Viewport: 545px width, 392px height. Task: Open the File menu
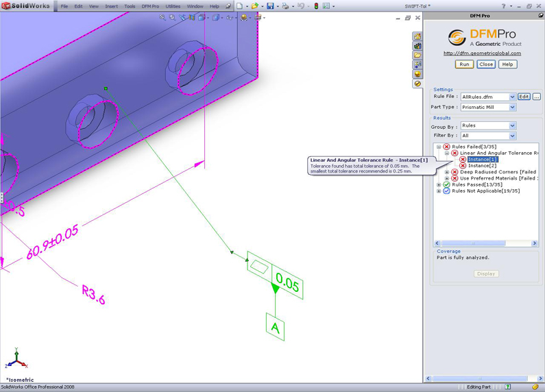(x=64, y=6)
